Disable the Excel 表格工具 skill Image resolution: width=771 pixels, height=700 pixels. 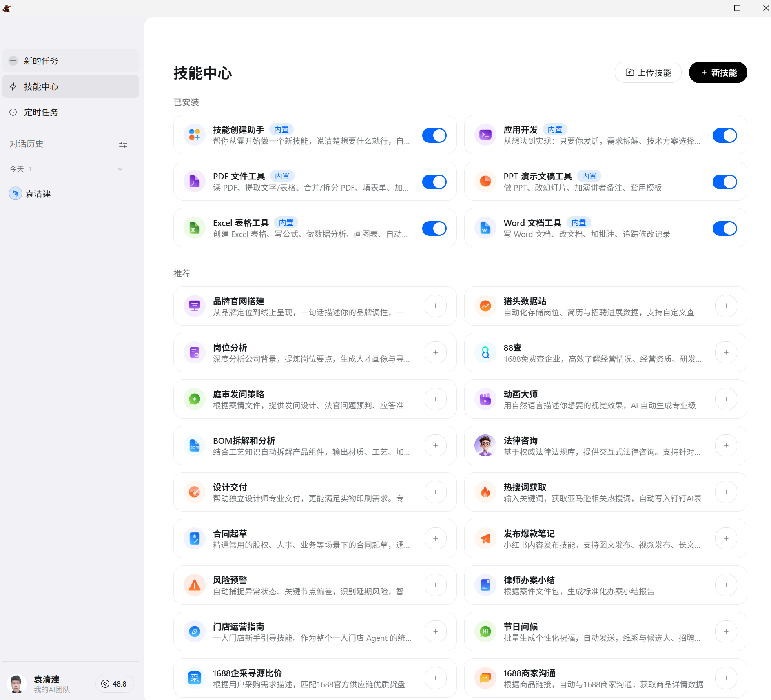point(434,228)
